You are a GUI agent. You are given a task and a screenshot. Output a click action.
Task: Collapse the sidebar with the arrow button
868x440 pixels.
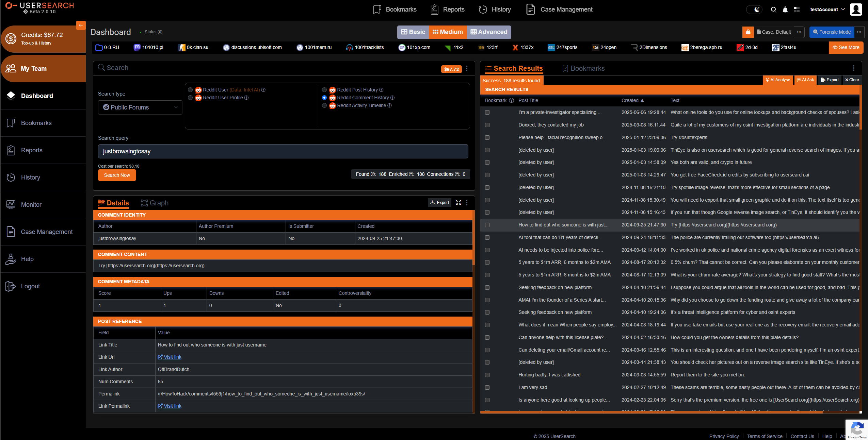(x=81, y=25)
